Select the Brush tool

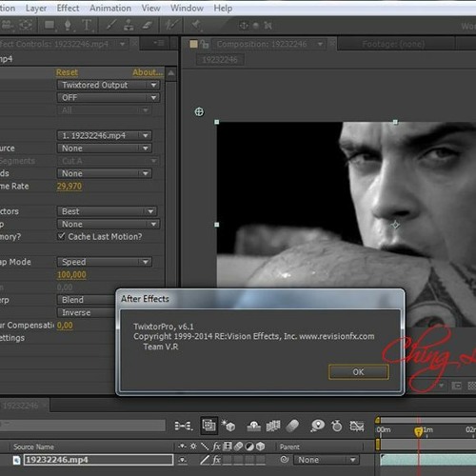point(110,25)
